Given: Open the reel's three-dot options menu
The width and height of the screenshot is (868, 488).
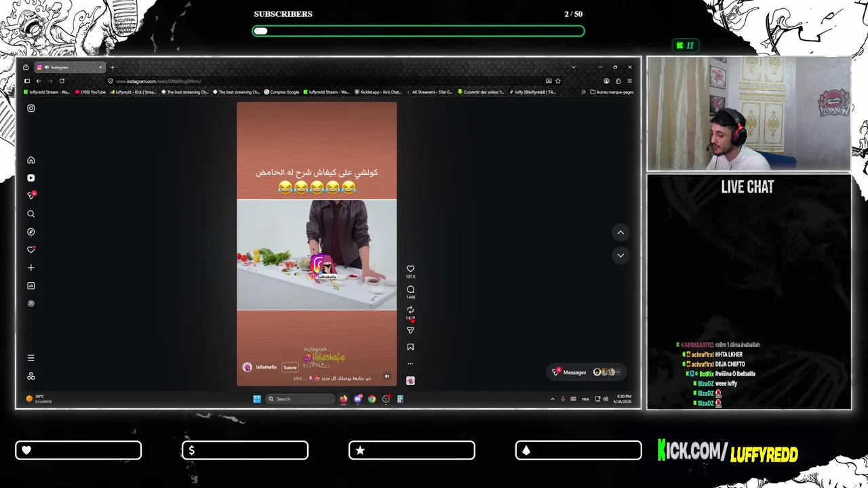Looking at the screenshot, I should (x=410, y=364).
